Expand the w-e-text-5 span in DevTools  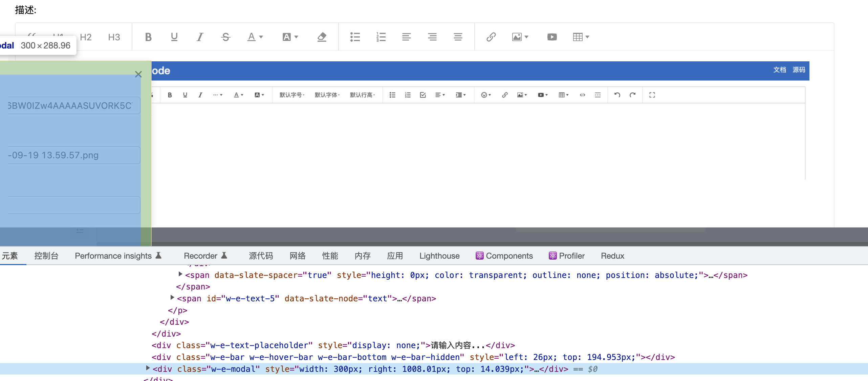click(x=172, y=298)
